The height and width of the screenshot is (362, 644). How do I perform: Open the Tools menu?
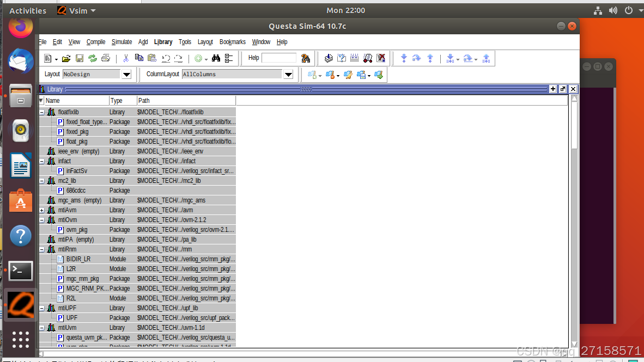[185, 42]
